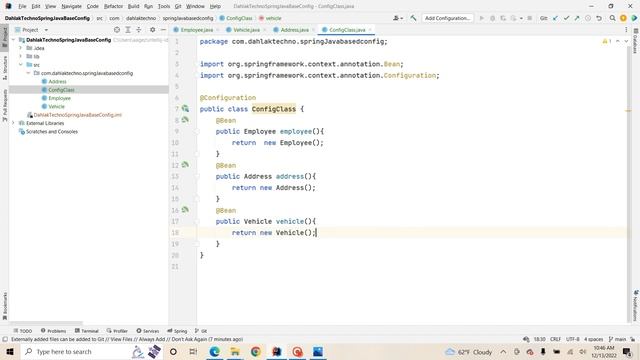640x360 pixels.
Task: Click the warning indicator in editor corner
Action: coord(607,41)
